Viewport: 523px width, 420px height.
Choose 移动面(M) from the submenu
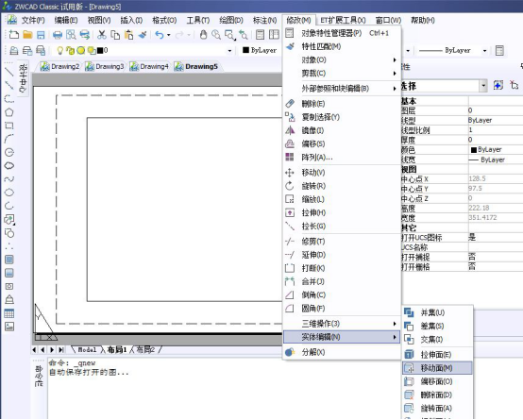click(437, 368)
